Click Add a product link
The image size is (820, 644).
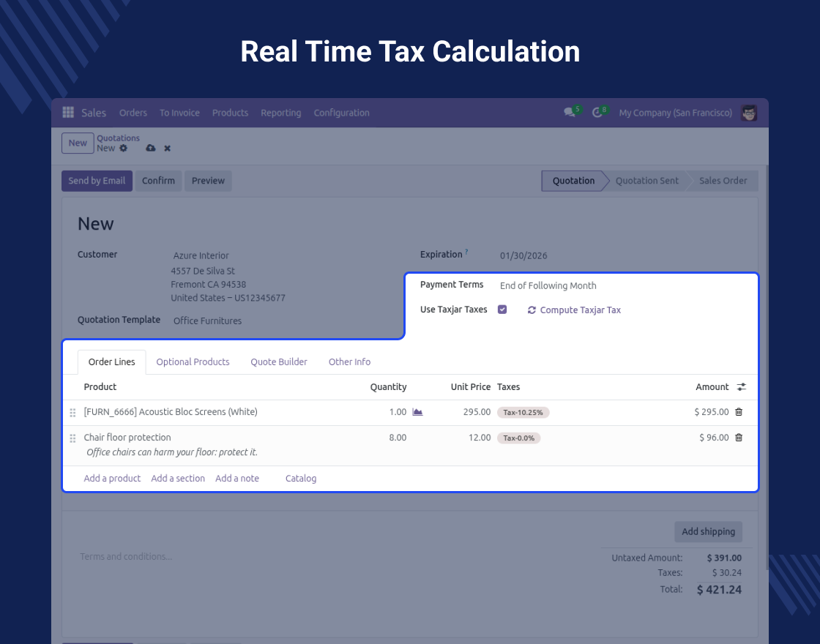112,479
